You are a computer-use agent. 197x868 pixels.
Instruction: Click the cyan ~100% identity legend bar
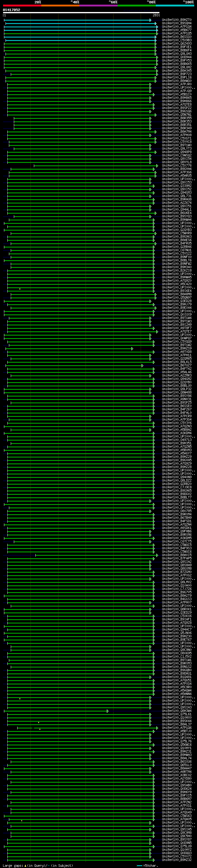(x=175, y=6)
